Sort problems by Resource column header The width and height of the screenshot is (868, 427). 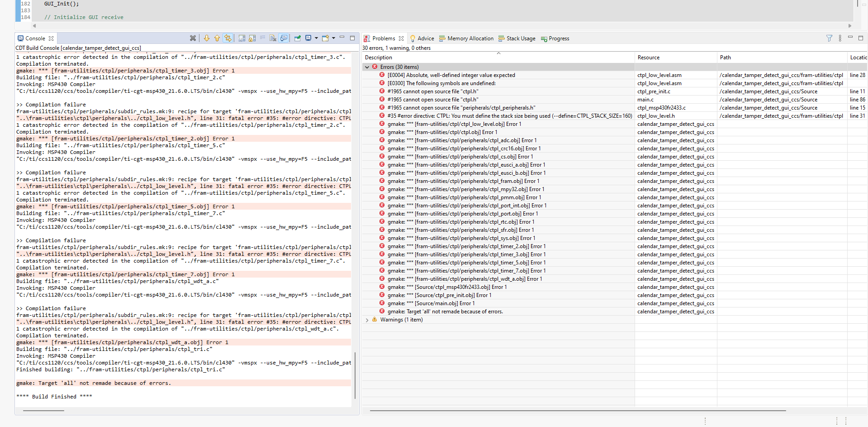pos(676,58)
